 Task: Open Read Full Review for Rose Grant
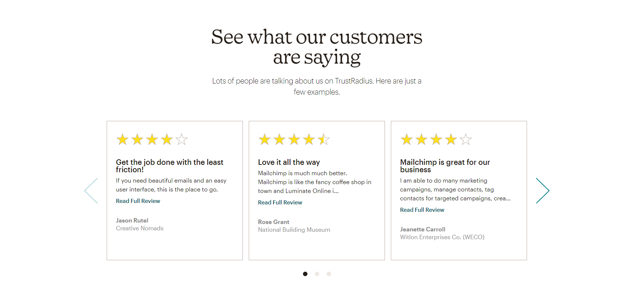click(280, 203)
